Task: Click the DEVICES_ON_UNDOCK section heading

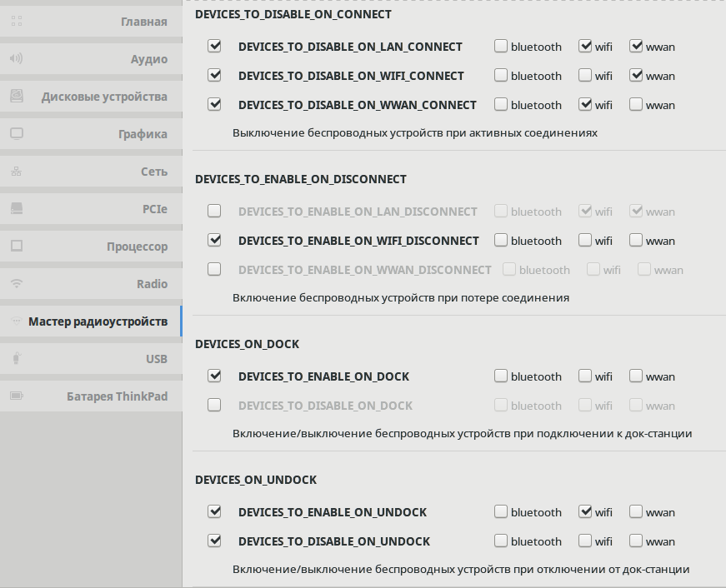Action: (256, 480)
